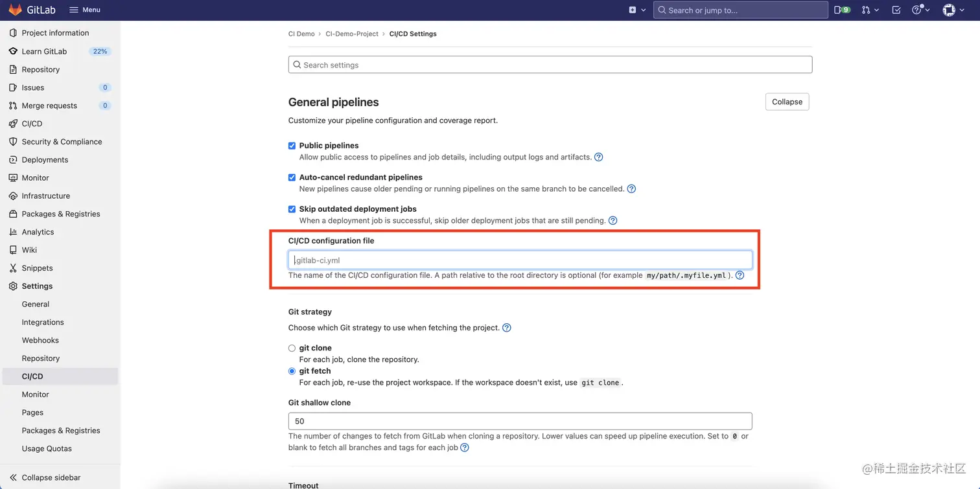This screenshot has height=489, width=980.
Task: Focus the CI/CD configuration file field
Action: click(520, 260)
